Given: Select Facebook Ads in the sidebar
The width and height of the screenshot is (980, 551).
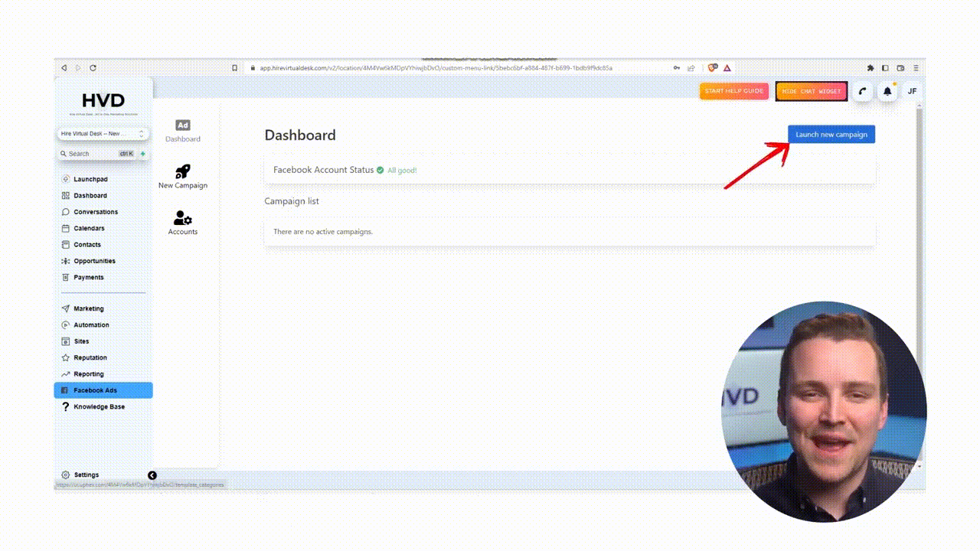Looking at the screenshot, I should (103, 390).
